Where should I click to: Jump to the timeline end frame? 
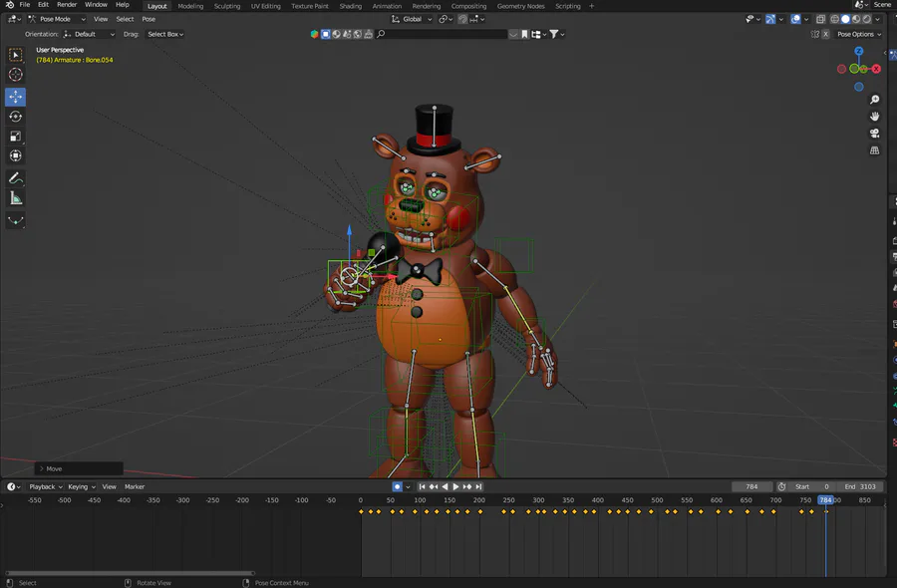[x=478, y=486]
